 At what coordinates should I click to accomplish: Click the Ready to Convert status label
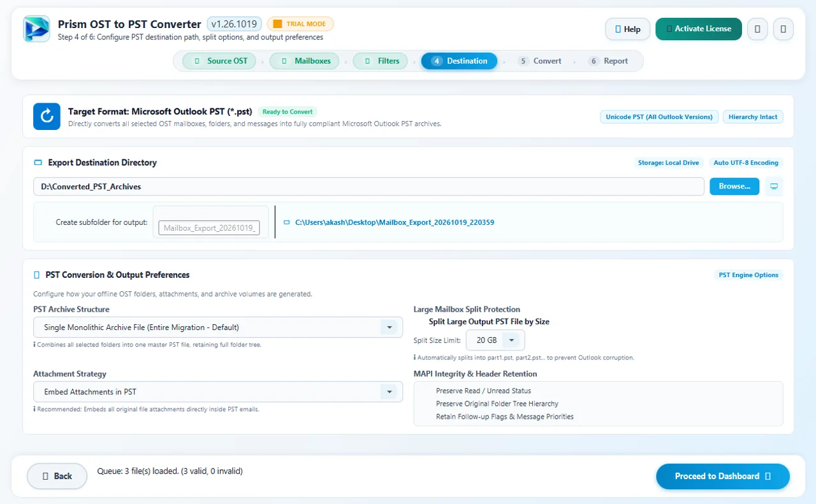tap(288, 112)
